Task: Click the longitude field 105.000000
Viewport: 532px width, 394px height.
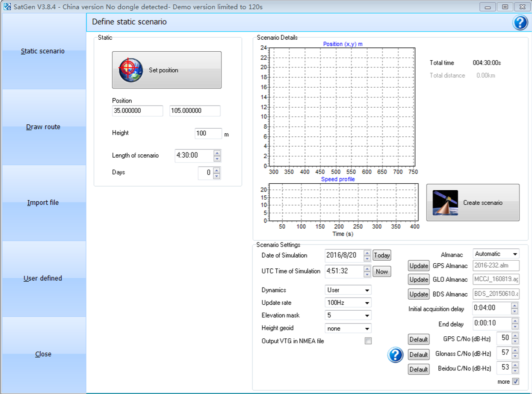Action: click(x=195, y=111)
